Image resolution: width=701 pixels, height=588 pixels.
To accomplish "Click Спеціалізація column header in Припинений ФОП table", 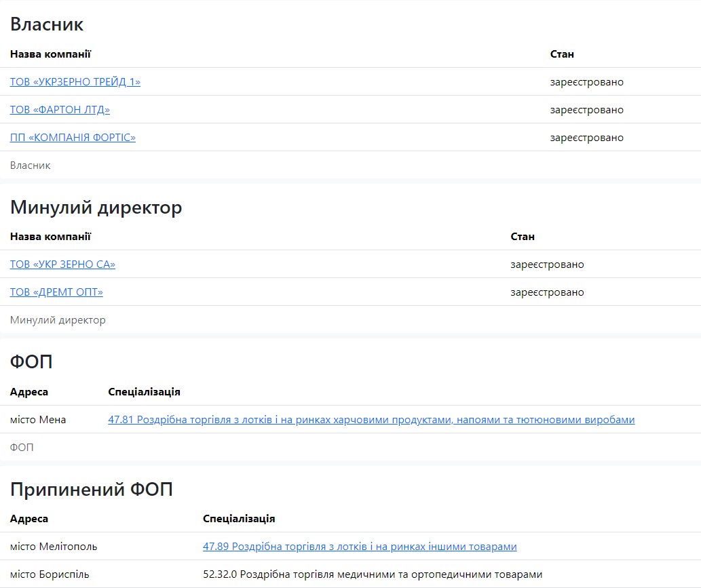I will pos(239,519).
